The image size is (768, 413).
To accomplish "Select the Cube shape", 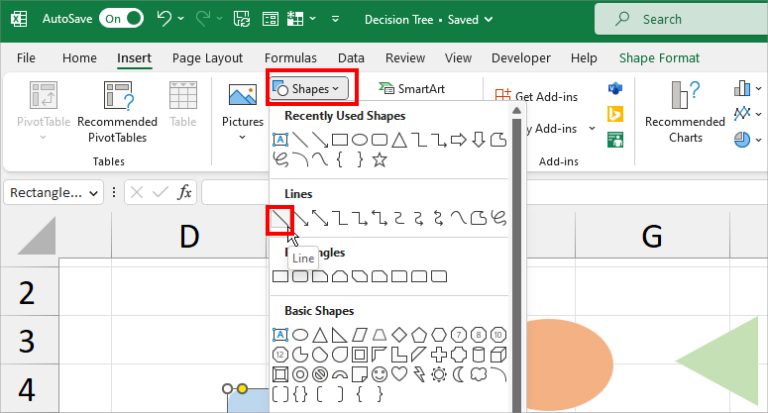I will click(x=498, y=355).
